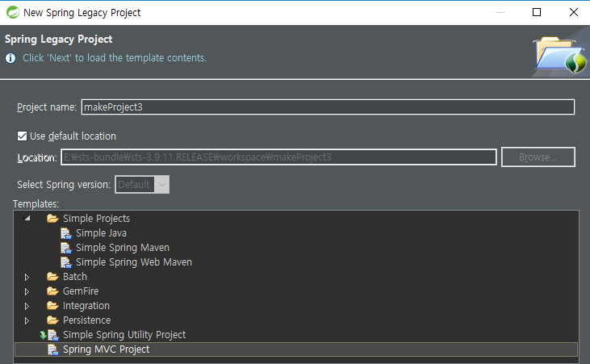Select the Spring MVC Project row text
This screenshot has height=364, width=590.
point(106,349)
